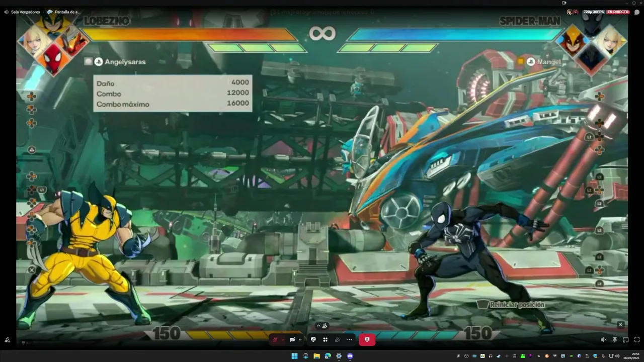Click the Combo 12000 row
Viewport: 644px width, 362px height.
click(173, 93)
